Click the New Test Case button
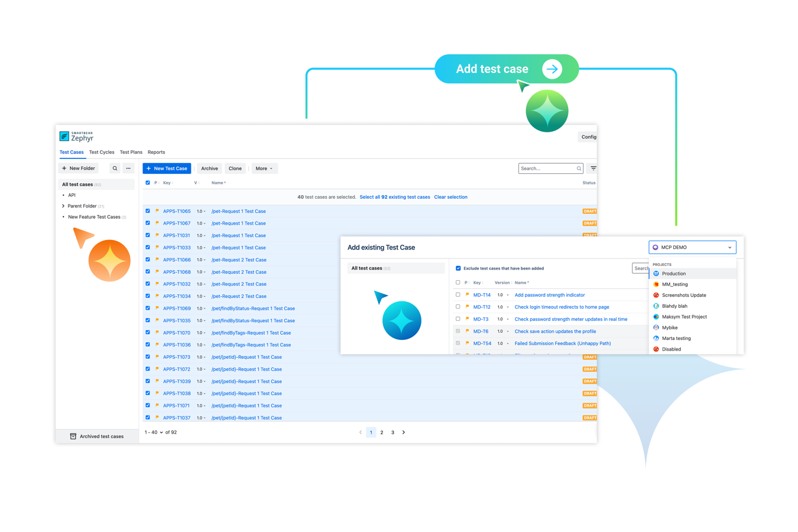This screenshot has width=798, height=532. click(x=167, y=168)
